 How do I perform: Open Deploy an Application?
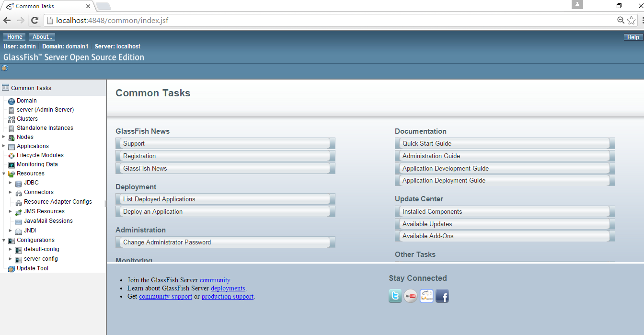225,212
